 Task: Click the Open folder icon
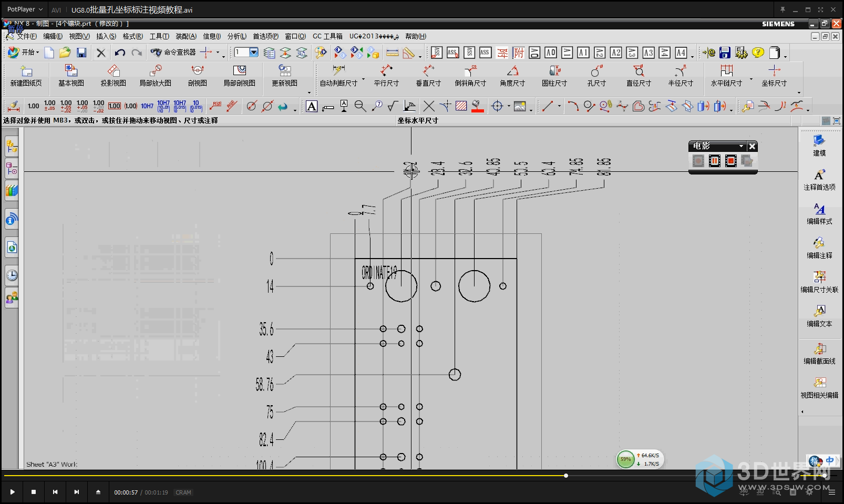[65, 53]
